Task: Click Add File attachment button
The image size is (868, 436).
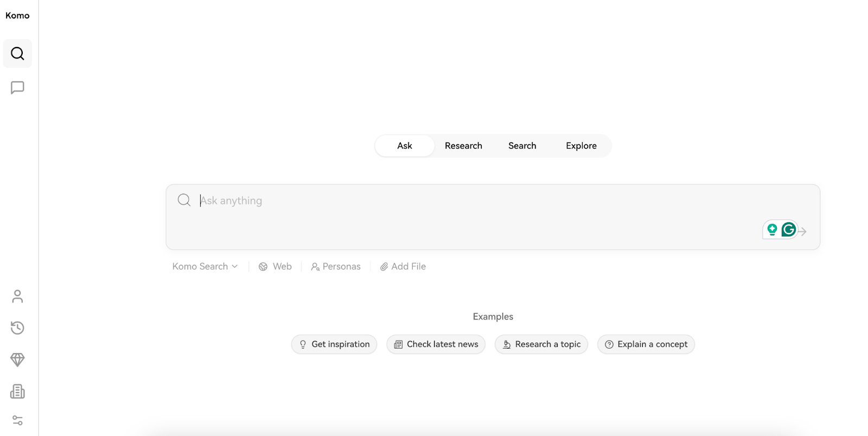Action: [403, 266]
